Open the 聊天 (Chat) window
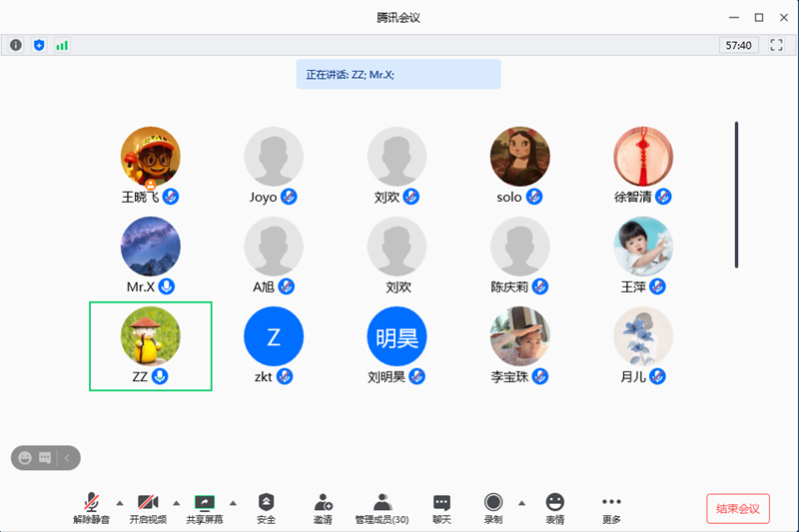 441,507
